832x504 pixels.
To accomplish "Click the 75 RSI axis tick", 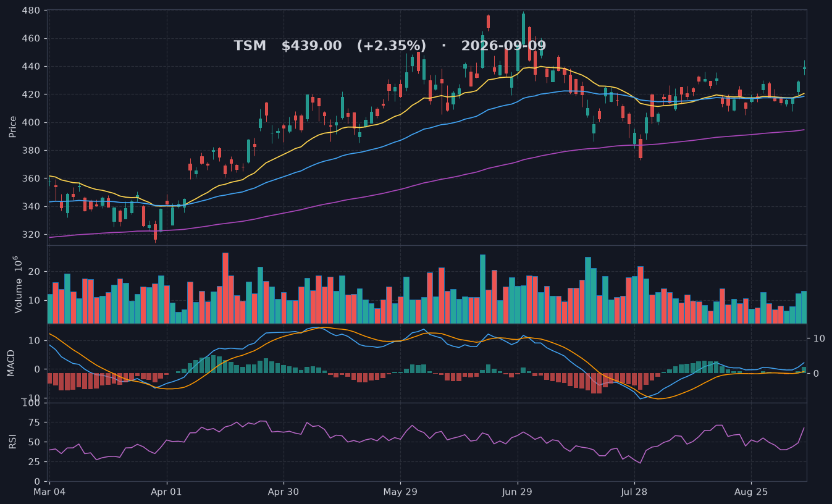I will tap(35, 422).
